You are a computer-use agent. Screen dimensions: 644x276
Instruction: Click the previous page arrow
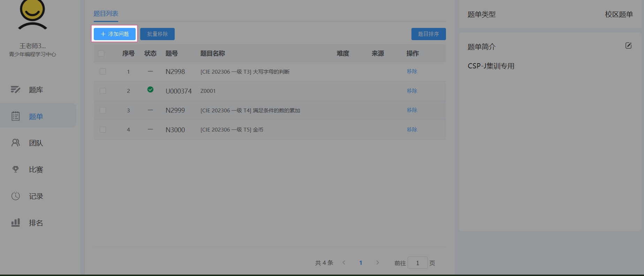[x=344, y=263]
